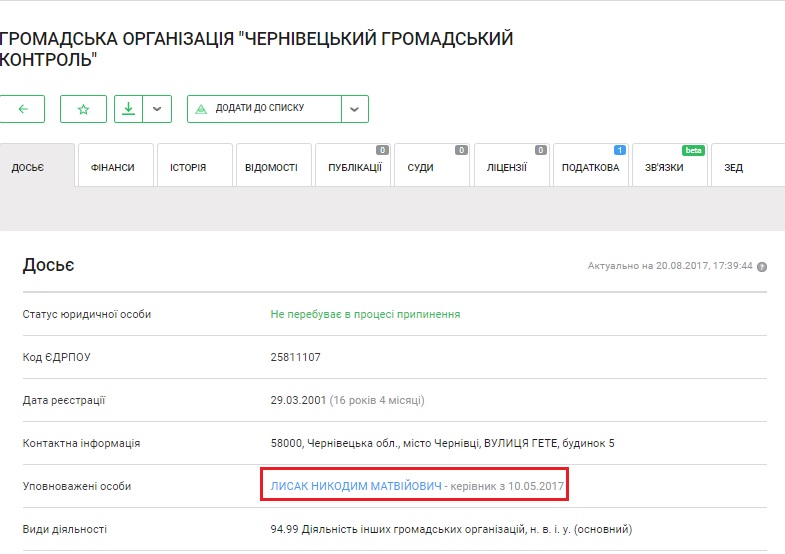Open Лисак Никодим Матвійович profile link

(356, 486)
